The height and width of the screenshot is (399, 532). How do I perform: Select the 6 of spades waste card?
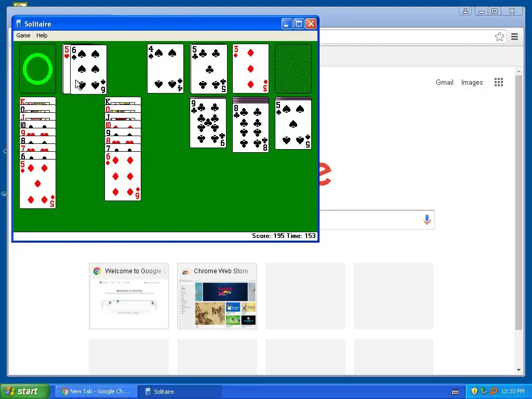point(88,69)
